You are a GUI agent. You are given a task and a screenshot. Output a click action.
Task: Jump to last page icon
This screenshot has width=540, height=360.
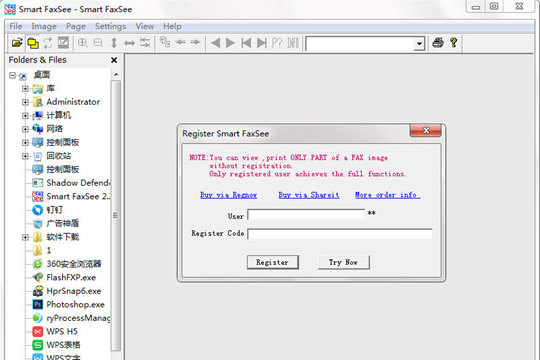pyautogui.click(x=262, y=43)
